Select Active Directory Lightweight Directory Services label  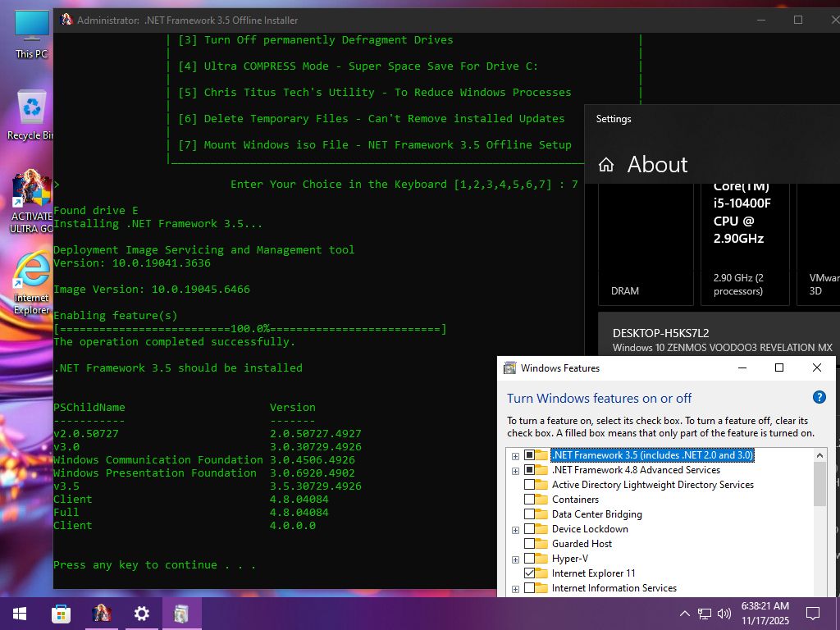pos(652,484)
